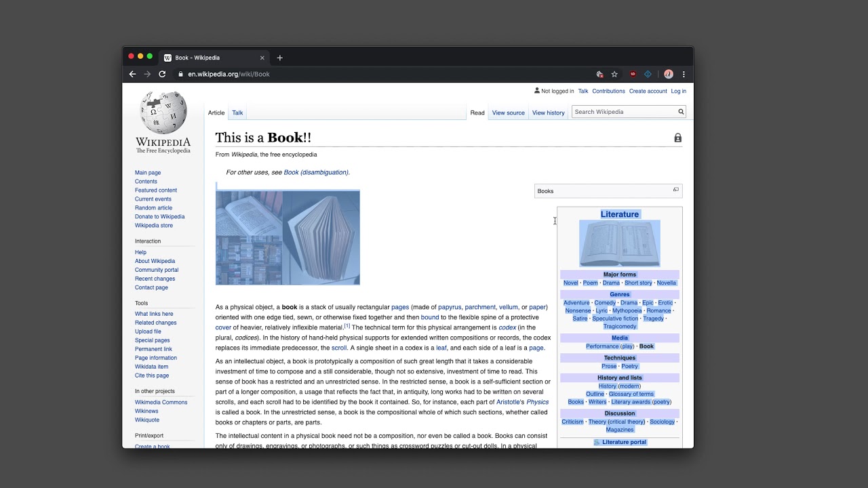Open a new tab with the plus button
868x488 pixels.
point(279,58)
